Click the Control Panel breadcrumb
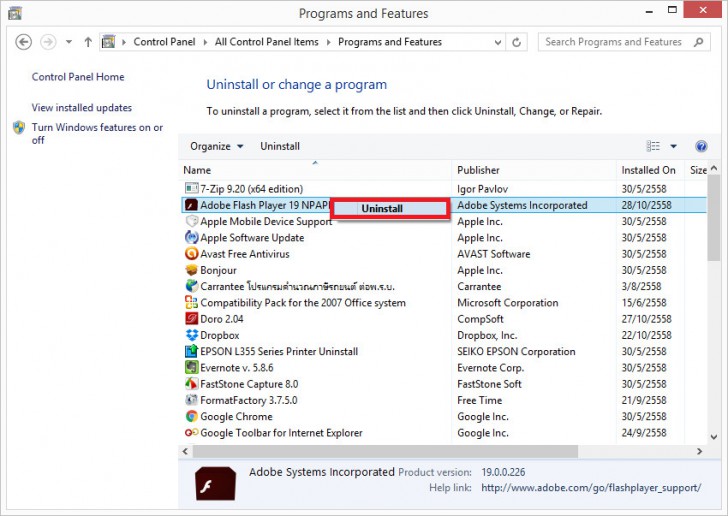Viewport: 728px width, 516px height. pyautogui.click(x=164, y=42)
